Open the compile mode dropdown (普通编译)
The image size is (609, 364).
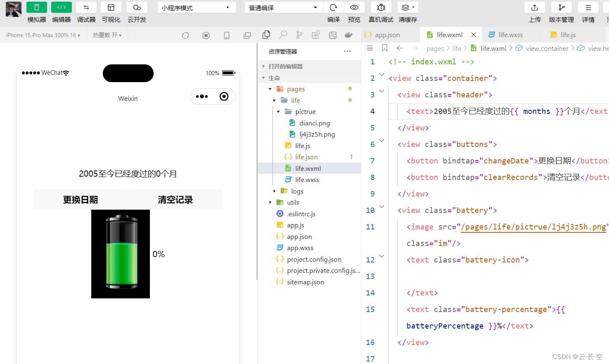(x=283, y=7)
